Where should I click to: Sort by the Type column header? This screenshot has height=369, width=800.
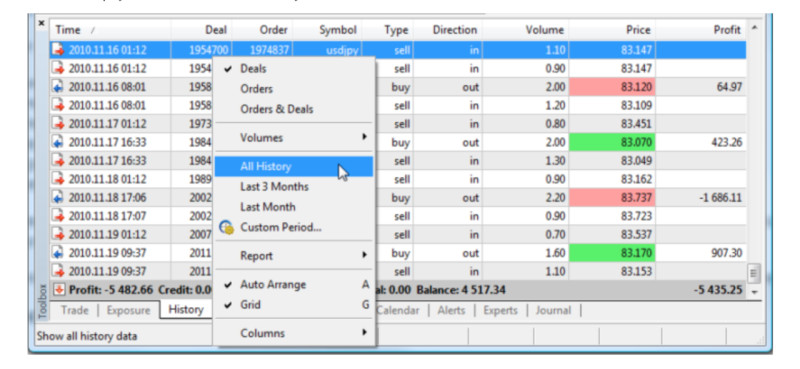pos(388,30)
